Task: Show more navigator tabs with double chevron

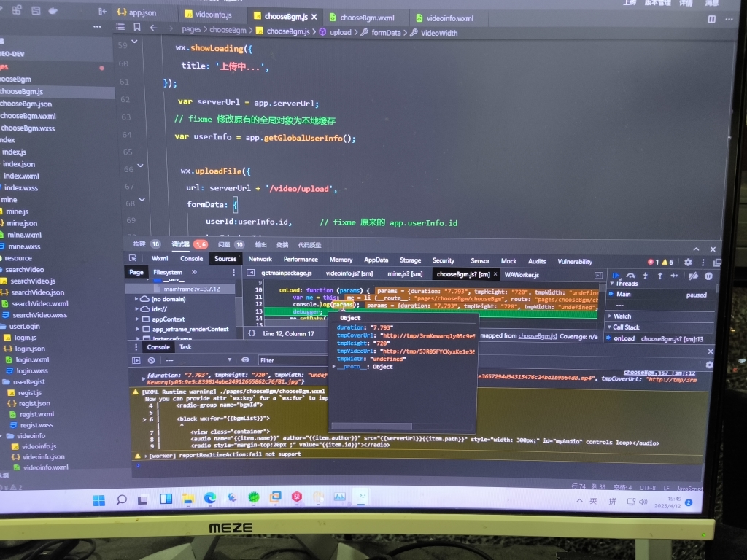Action: 194,272
